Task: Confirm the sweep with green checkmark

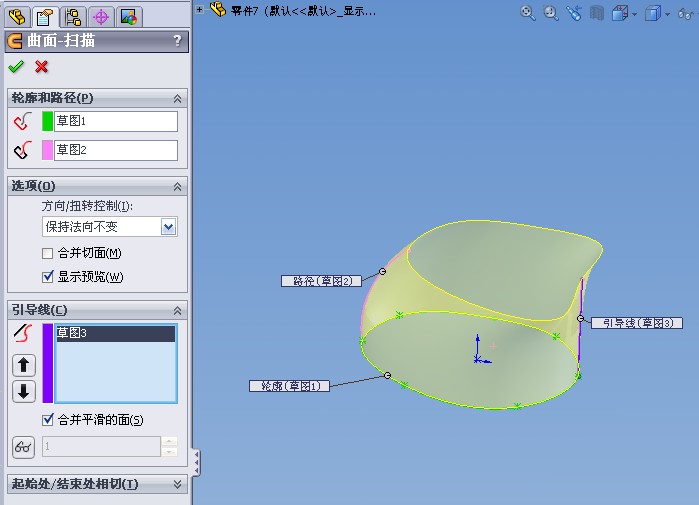Action: 16,67
